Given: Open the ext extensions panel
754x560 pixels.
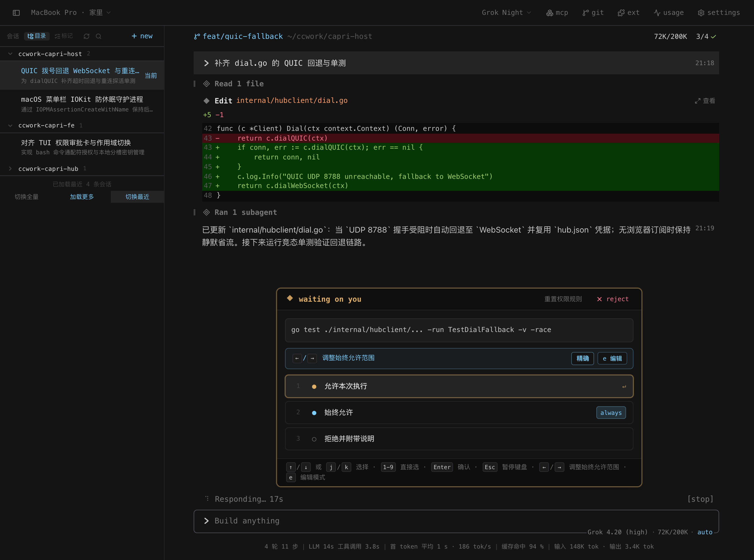Looking at the screenshot, I should (x=628, y=13).
